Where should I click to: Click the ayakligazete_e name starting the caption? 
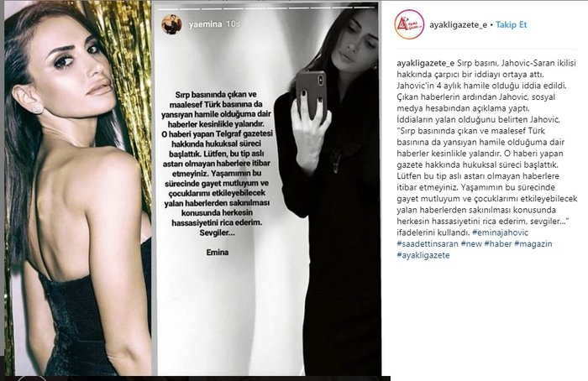(x=426, y=63)
